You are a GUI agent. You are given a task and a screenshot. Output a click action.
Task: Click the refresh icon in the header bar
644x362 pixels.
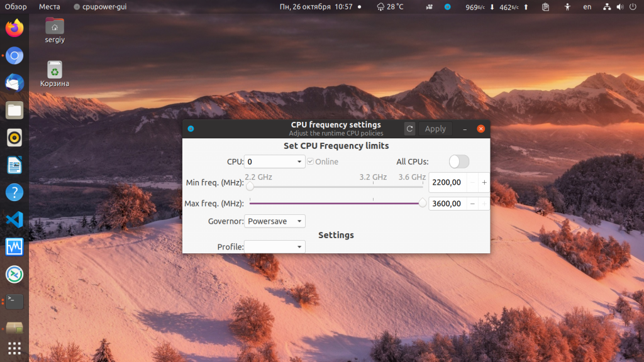tap(409, 129)
